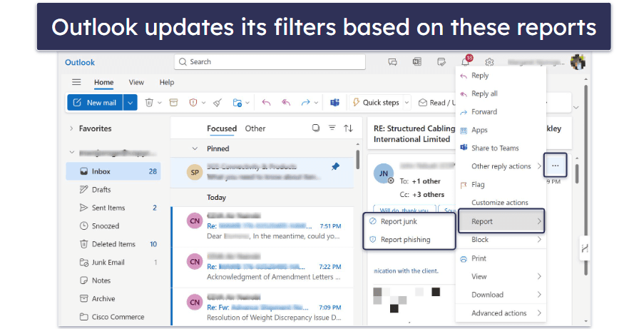Open the notifications bell with 18 badge

pyautogui.click(x=466, y=61)
